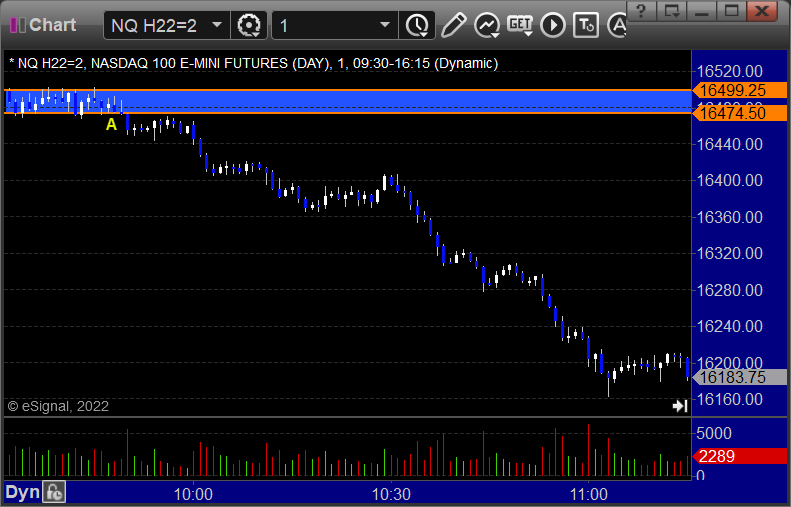791x507 pixels.
Task: Click the 16400.00 price axis label
Action: [x=729, y=180]
